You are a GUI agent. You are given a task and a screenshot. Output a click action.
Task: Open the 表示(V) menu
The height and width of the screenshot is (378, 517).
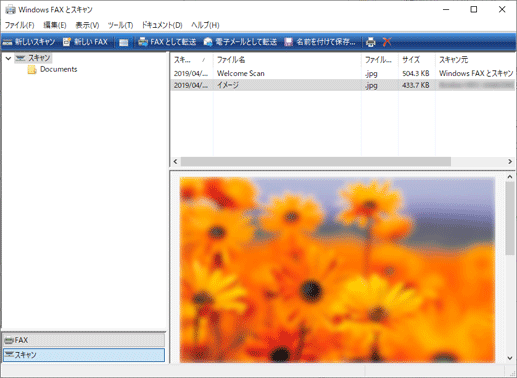(87, 25)
